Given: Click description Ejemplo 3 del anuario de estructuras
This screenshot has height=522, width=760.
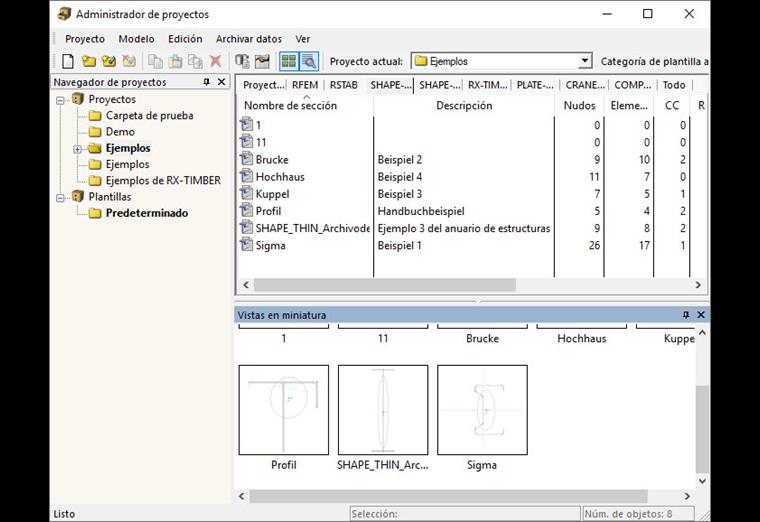Looking at the screenshot, I should 464,228.
